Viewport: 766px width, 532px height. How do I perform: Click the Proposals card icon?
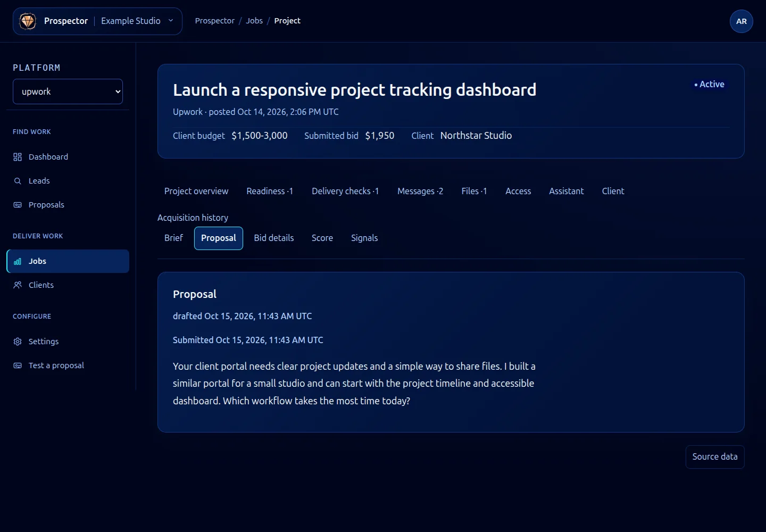(18, 205)
